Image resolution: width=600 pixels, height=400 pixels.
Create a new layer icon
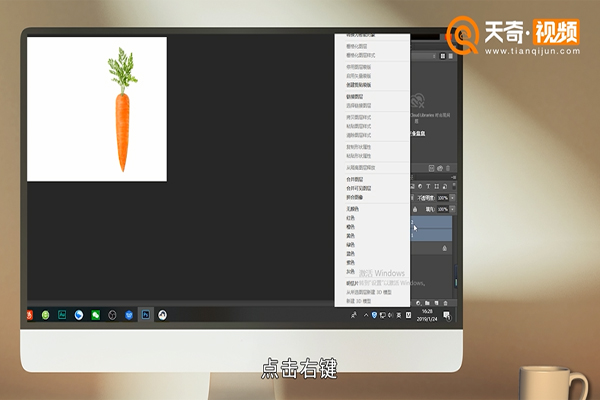pos(436,303)
